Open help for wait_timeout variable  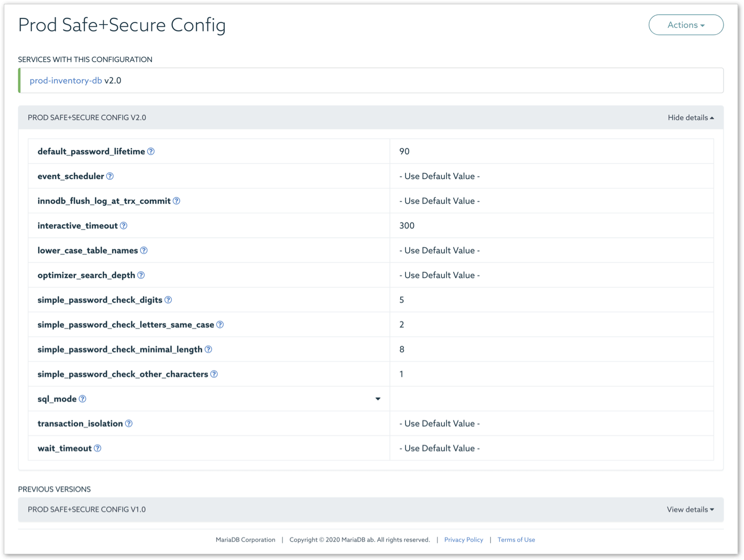pos(97,448)
